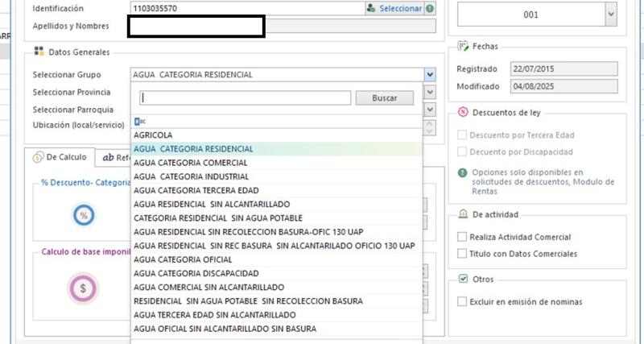Select AGUA OFICIAL SIN ALCANTARILLADO SIN BASURA

pos(276,329)
